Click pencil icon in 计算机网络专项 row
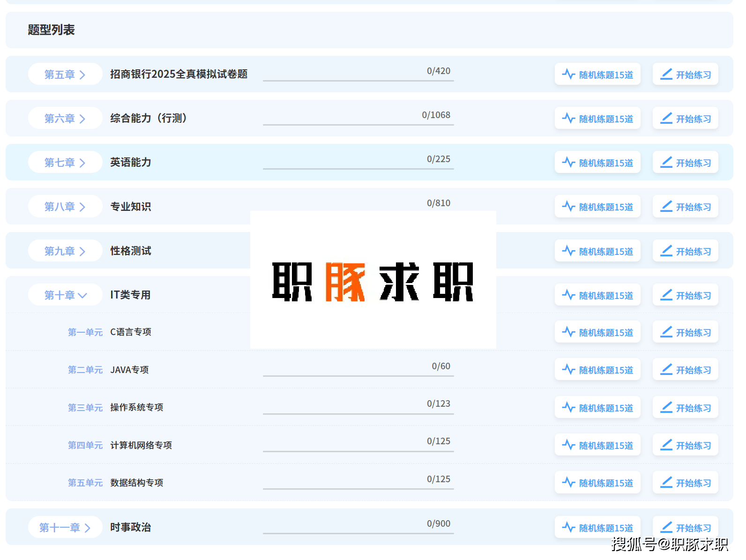 pos(666,445)
